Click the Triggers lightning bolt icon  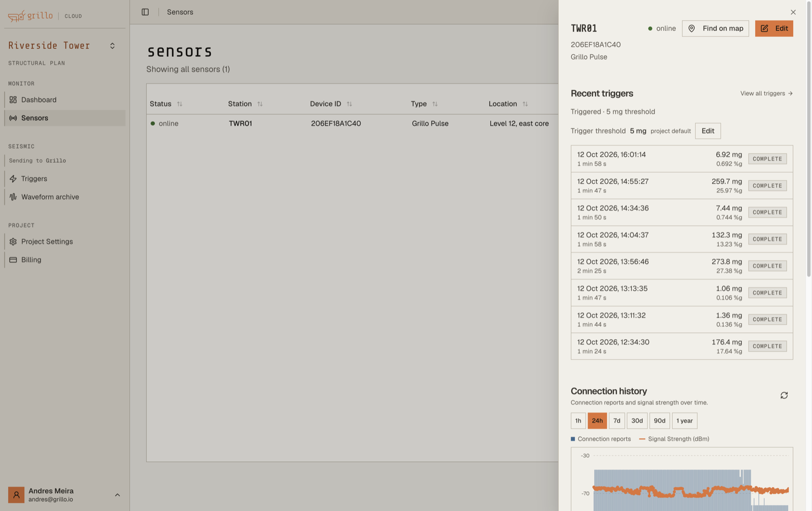(x=13, y=179)
